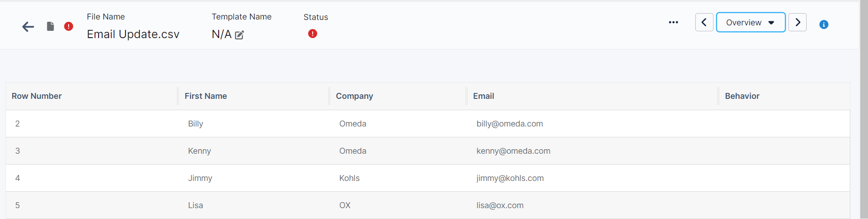Go to next view with right chevron

pyautogui.click(x=798, y=22)
